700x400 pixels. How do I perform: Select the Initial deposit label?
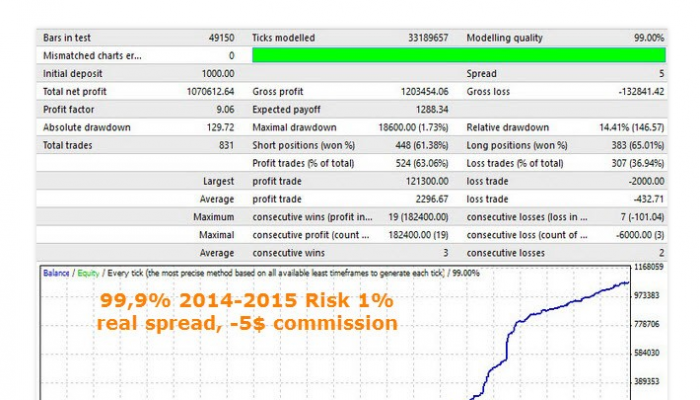coord(72,74)
